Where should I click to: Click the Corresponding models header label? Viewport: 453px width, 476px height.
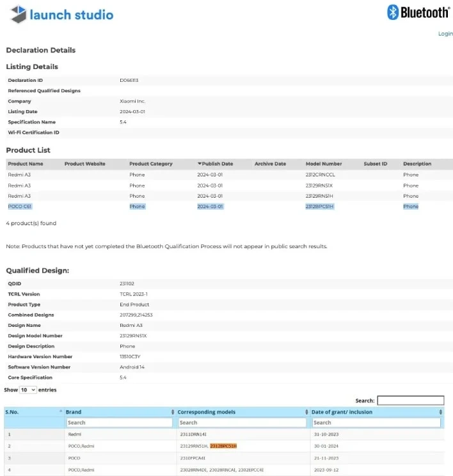click(207, 412)
